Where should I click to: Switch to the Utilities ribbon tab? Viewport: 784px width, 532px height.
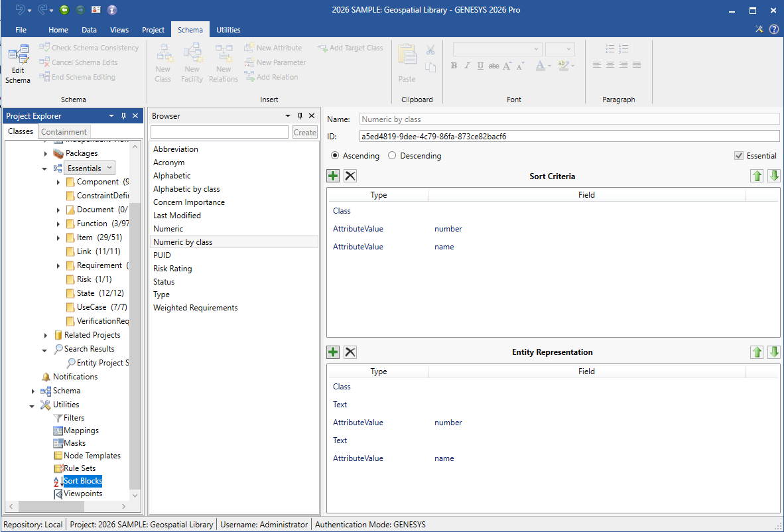tap(228, 30)
